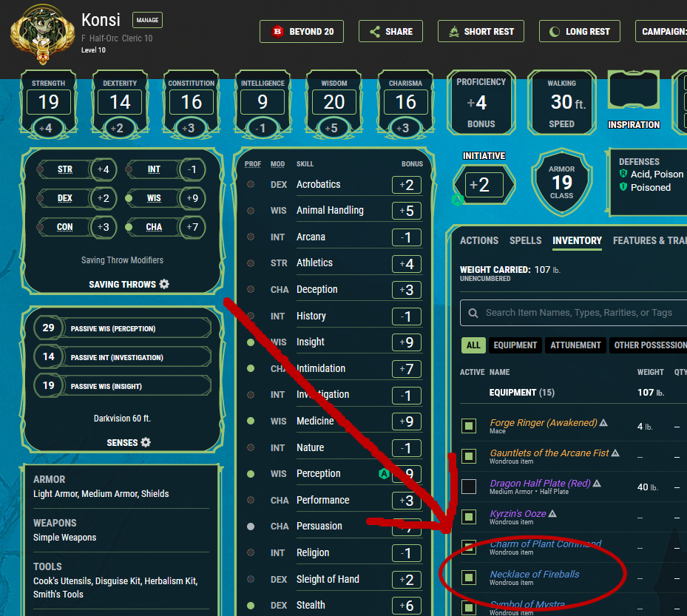The width and height of the screenshot is (687, 616).
Task: Click the Inspiration box
Action: (x=634, y=93)
